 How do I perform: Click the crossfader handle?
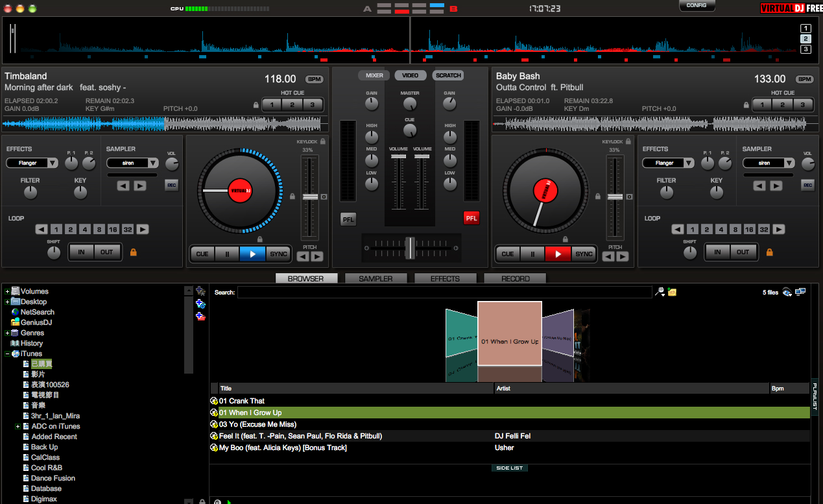pyautogui.click(x=410, y=247)
